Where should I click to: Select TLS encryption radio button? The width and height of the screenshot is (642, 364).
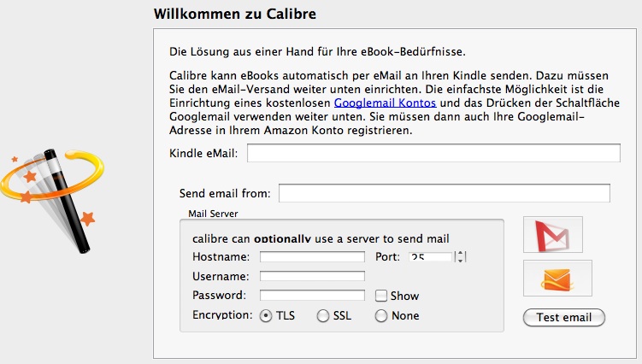[266, 316]
